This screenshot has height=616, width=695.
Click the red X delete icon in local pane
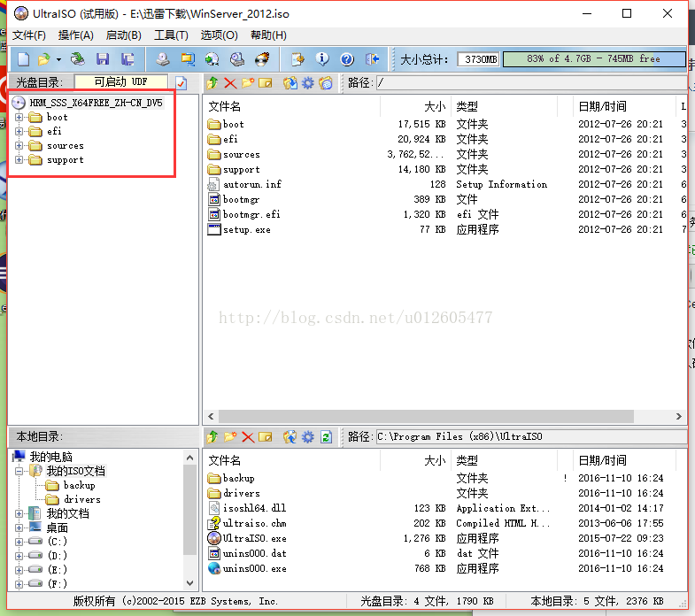(x=248, y=437)
